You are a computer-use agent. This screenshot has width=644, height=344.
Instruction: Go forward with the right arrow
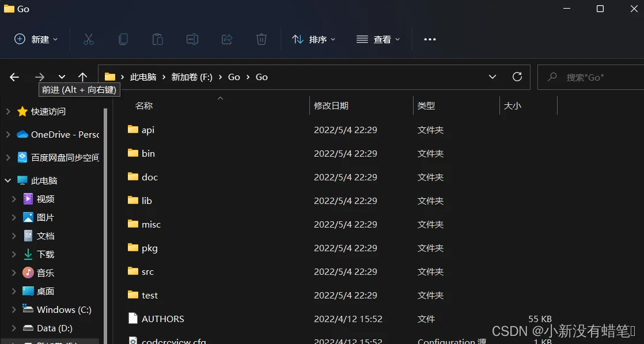(x=39, y=77)
